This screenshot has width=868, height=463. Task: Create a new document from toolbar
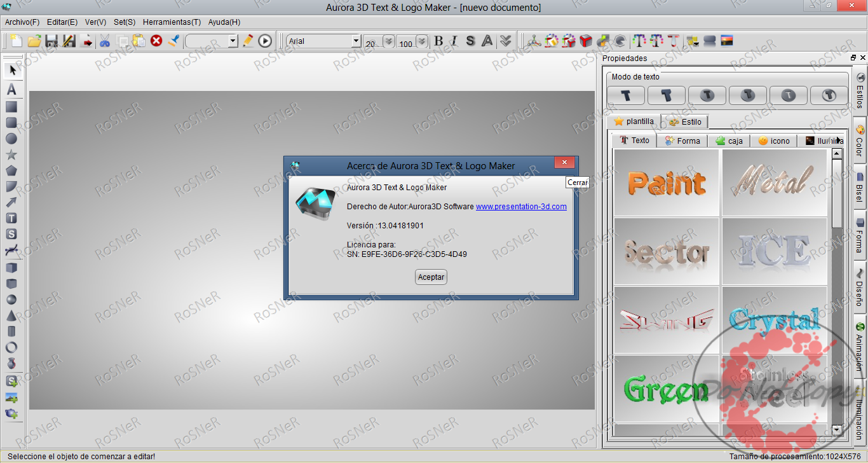(17, 41)
